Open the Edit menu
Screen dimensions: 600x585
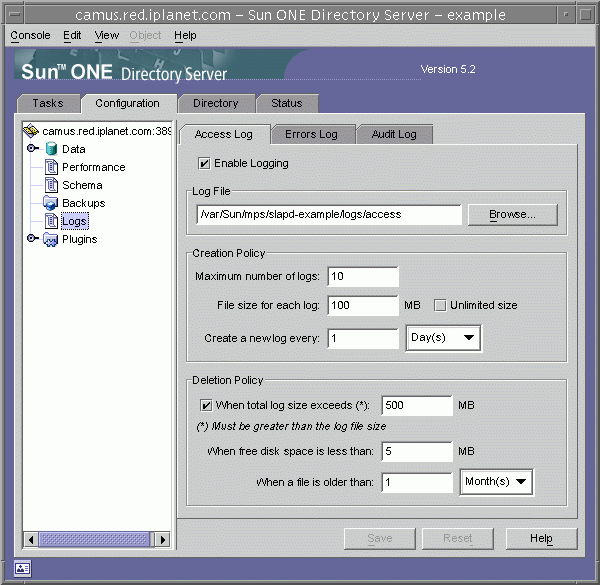pos(72,35)
